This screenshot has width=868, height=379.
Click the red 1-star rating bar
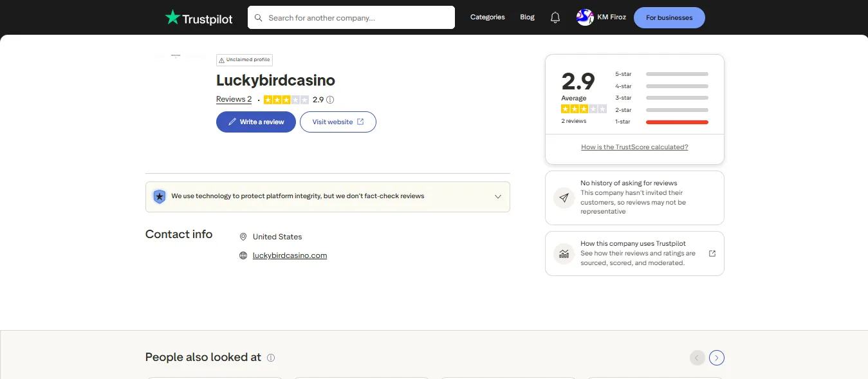coord(677,122)
